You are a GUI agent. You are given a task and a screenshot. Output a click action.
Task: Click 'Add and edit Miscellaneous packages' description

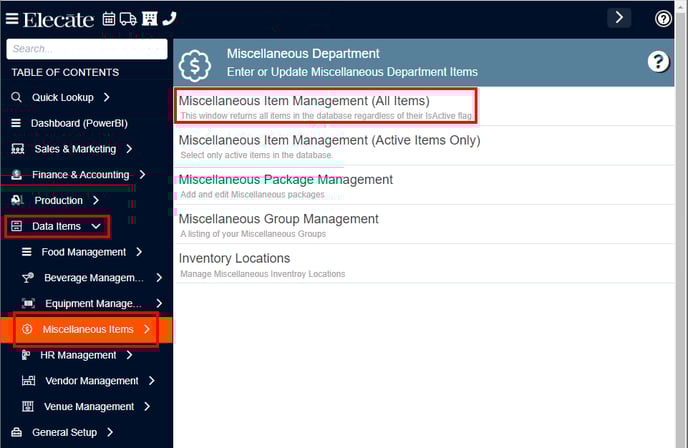click(252, 194)
